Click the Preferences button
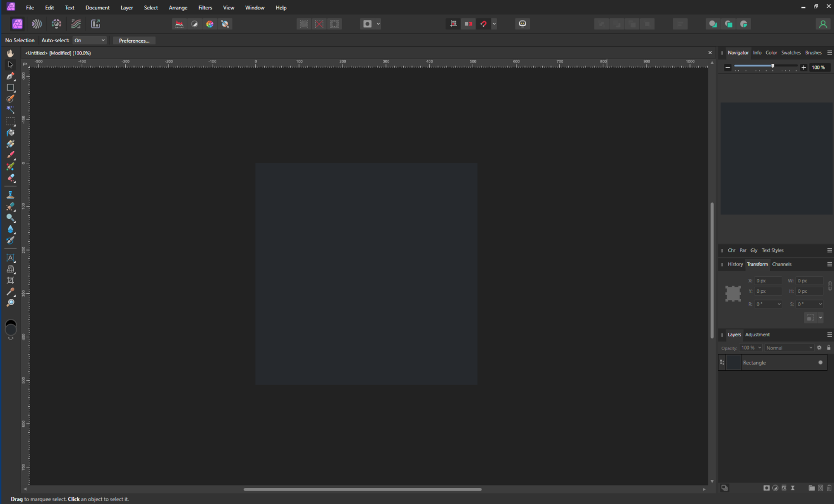834x504 pixels. click(133, 40)
